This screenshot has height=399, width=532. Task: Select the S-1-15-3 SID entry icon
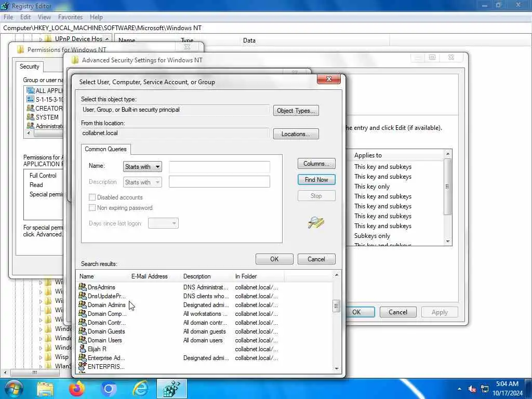(x=31, y=99)
